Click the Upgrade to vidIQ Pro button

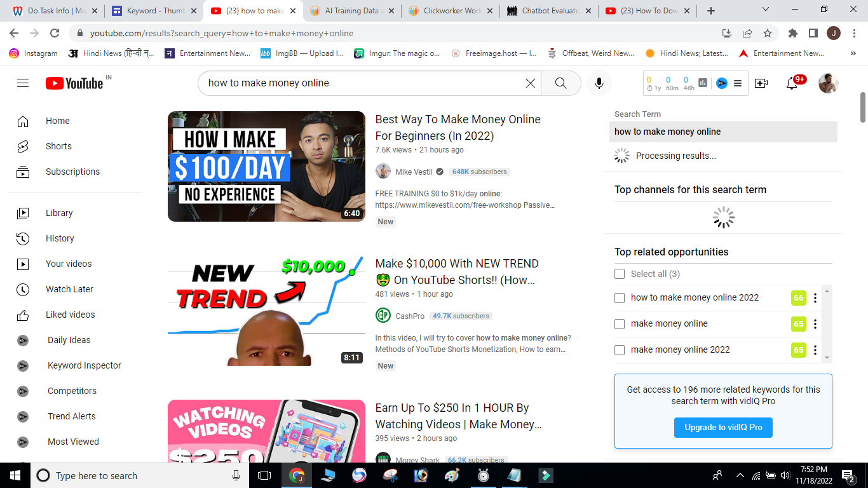click(x=723, y=428)
